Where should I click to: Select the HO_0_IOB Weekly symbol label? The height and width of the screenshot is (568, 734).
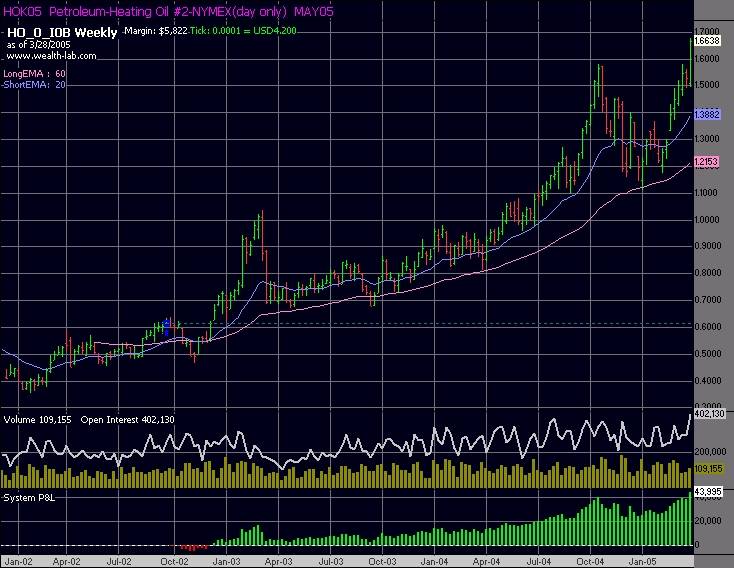pyautogui.click(x=62, y=32)
